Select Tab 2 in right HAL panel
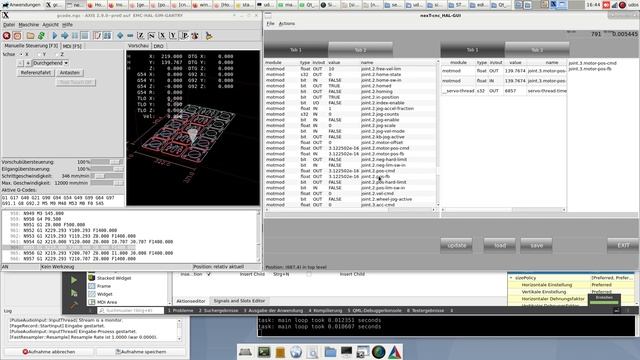The image size is (640, 360). pyautogui.click(x=537, y=50)
